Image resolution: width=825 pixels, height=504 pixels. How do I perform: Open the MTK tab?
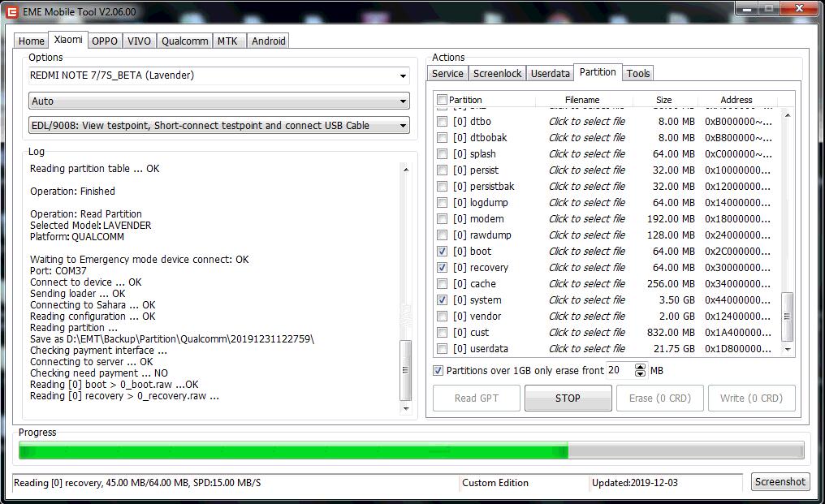pyautogui.click(x=228, y=41)
